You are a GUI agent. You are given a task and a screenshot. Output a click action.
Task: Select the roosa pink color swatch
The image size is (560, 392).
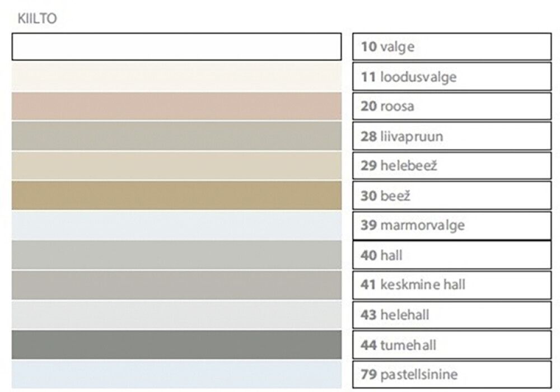coord(176,106)
